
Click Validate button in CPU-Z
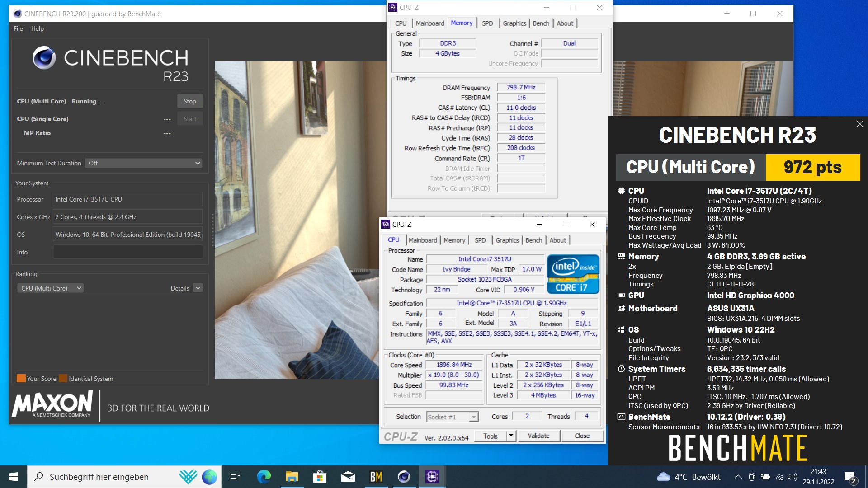coord(539,436)
